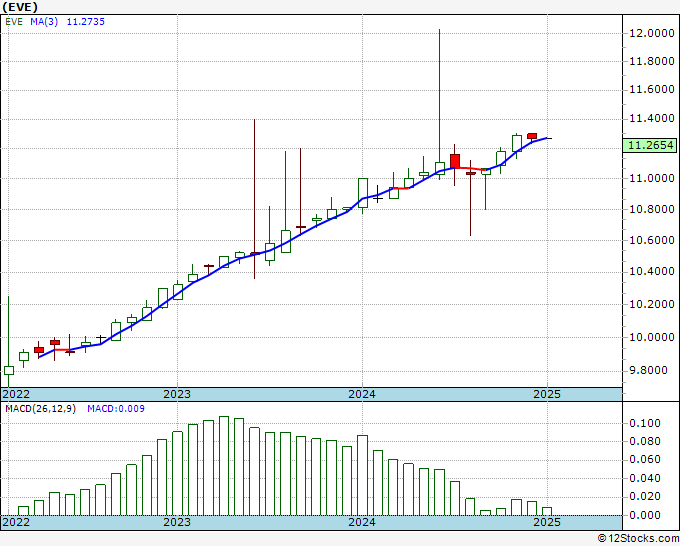Click the 12.0000 price axis label
The image size is (680, 546).
click(650, 33)
